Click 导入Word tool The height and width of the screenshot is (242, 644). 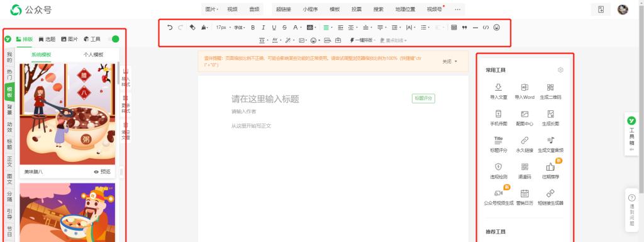pyautogui.click(x=525, y=92)
